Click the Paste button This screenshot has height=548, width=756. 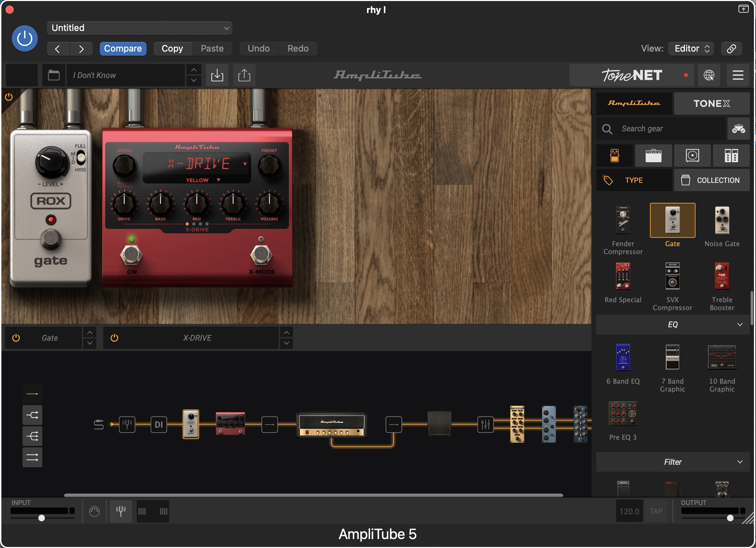[x=212, y=48]
